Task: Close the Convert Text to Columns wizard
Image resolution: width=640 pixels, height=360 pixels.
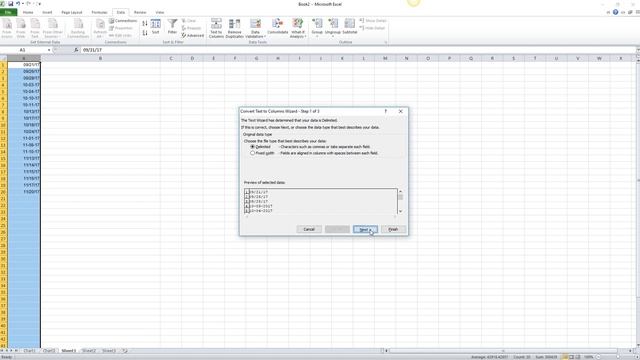Action: coord(401,111)
